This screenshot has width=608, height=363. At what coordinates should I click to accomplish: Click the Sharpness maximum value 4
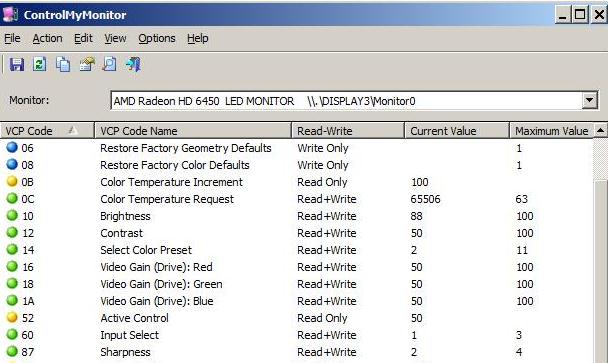click(519, 352)
